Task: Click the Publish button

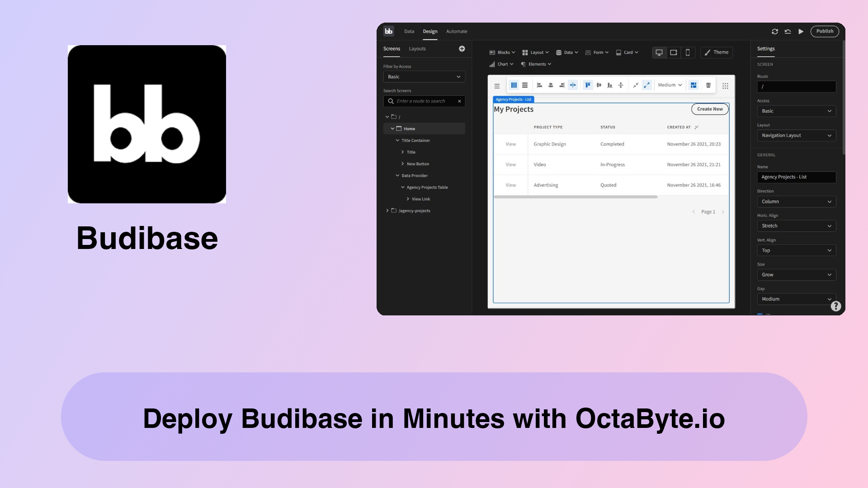Action: tap(825, 31)
